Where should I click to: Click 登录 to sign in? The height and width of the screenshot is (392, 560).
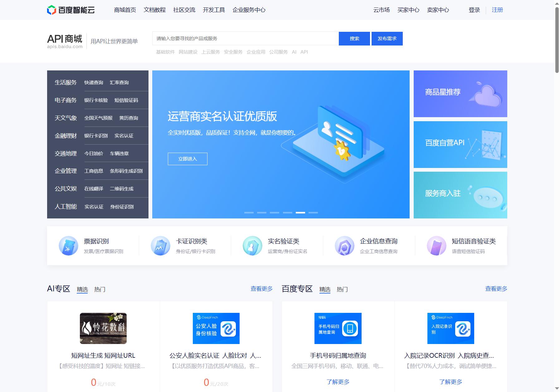pyautogui.click(x=474, y=10)
